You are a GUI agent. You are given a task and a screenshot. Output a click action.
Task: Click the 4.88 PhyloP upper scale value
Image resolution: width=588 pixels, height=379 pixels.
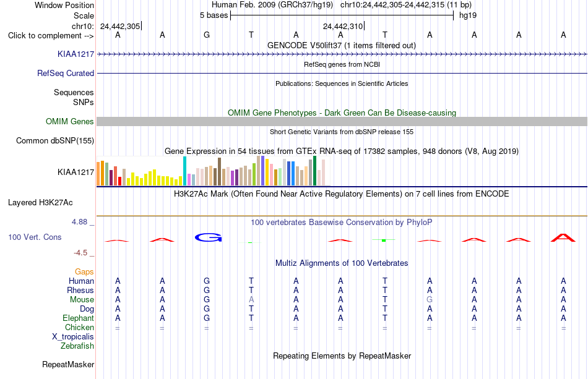tap(80, 222)
